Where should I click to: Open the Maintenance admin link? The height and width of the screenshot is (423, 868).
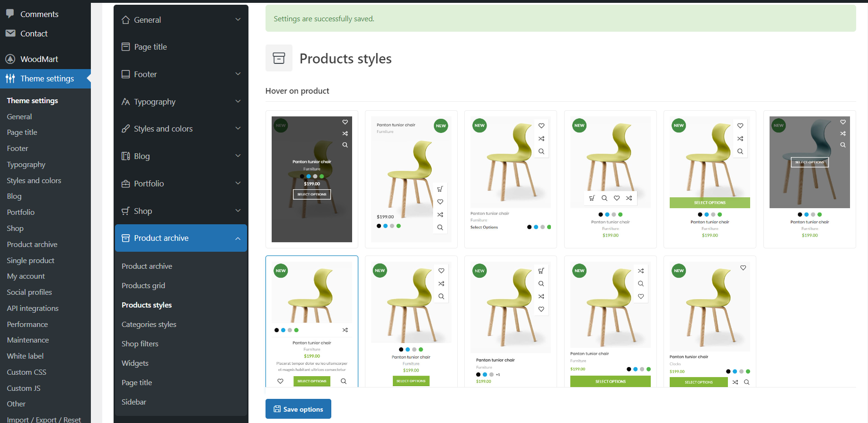tap(28, 340)
